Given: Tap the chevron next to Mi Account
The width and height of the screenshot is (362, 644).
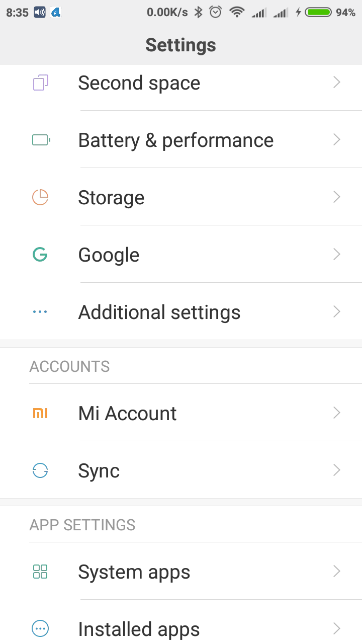Looking at the screenshot, I should (337, 414).
